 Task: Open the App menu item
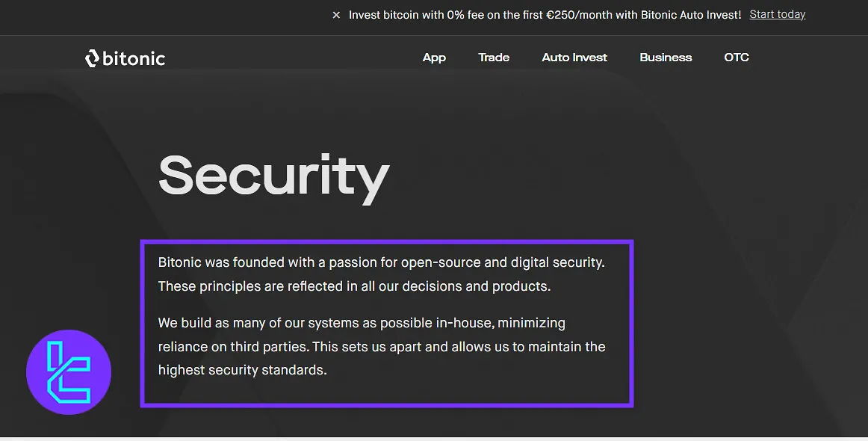[x=434, y=58]
